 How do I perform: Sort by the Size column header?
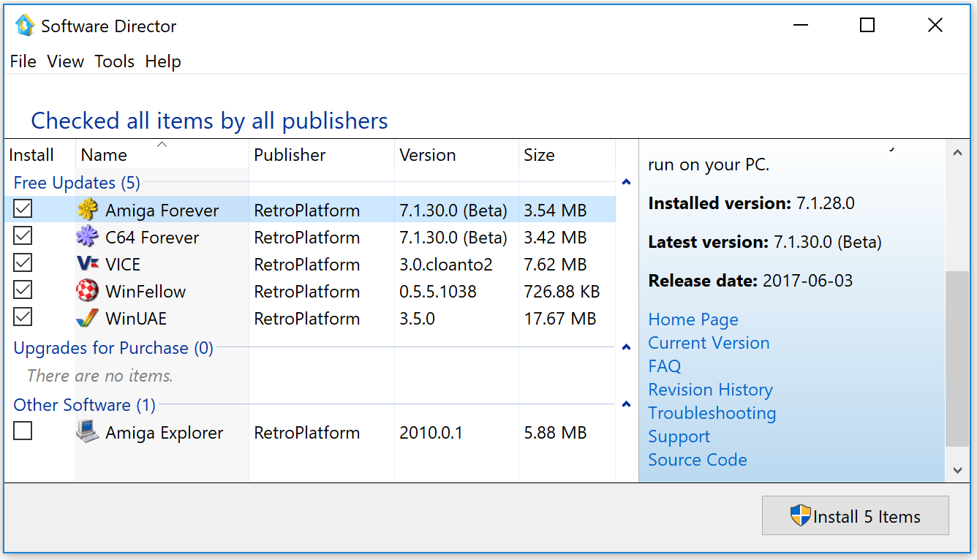click(567, 154)
